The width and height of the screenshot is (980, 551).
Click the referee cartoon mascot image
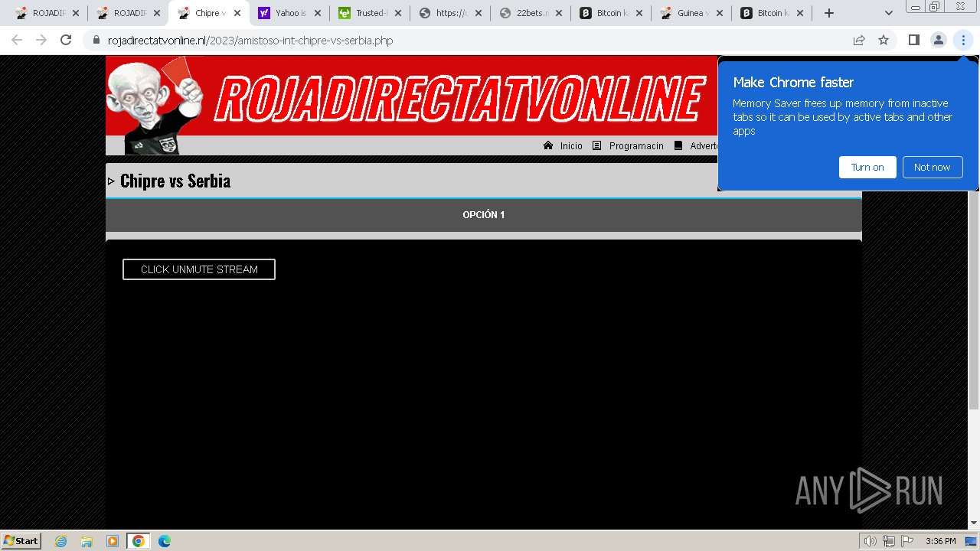point(155,106)
